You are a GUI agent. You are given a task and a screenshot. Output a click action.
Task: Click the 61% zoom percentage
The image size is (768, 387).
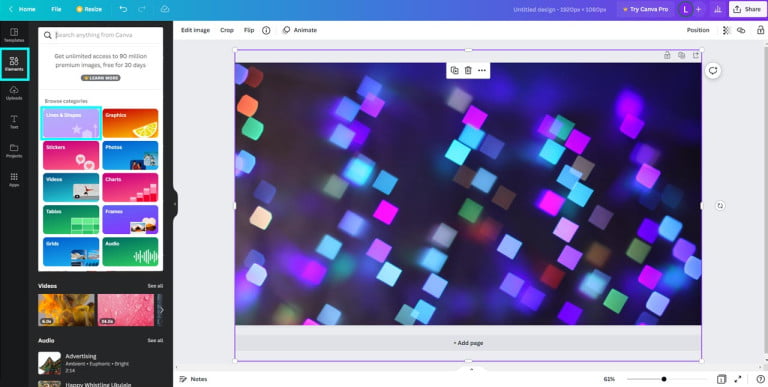tap(609, 379)
